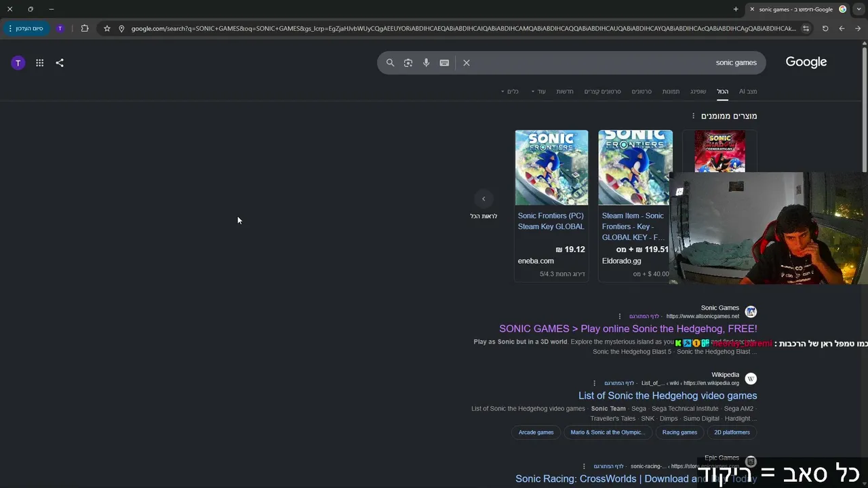
Task: Open the on-screen keyboard input tool
Action: 444,62
